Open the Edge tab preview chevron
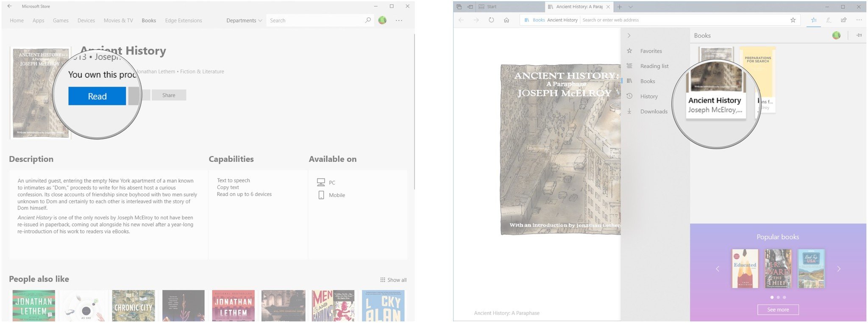868x323 pixels. pos(631,7)
